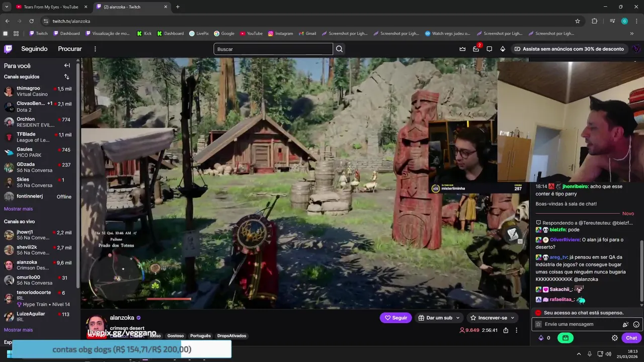The height and width of the screenshot is (362, 644).
Task: Click the Seguir follow button
Action: (x=395, y=318)
